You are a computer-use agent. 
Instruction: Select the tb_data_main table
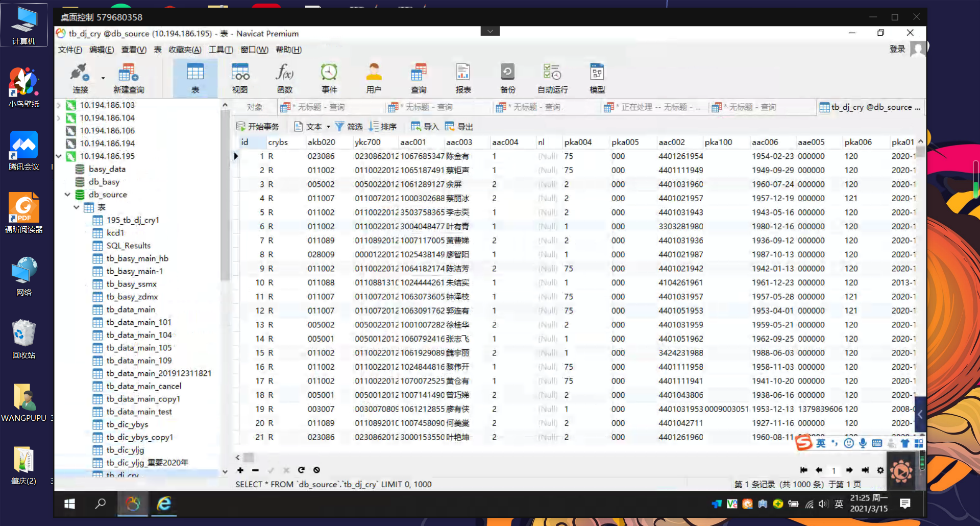[x=131, y=309]
